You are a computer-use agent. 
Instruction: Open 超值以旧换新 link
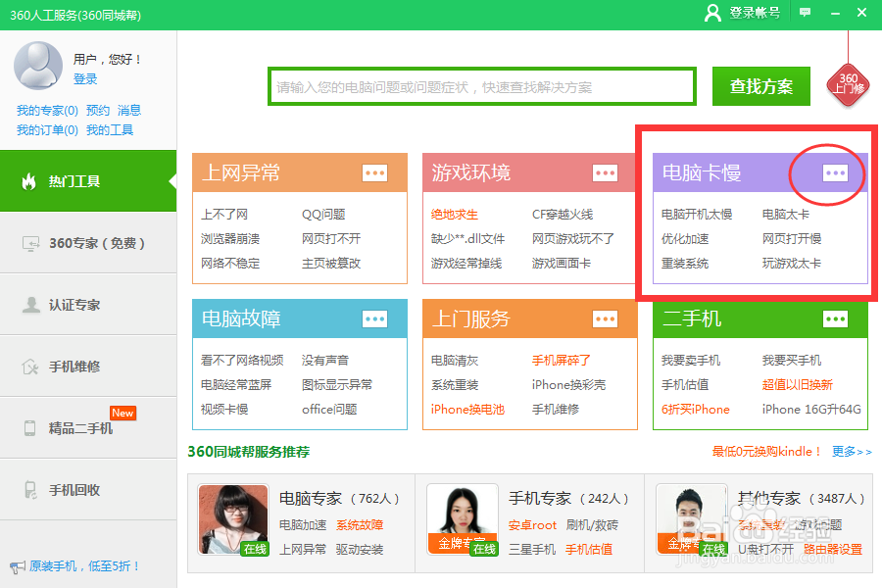pos(798,385)
